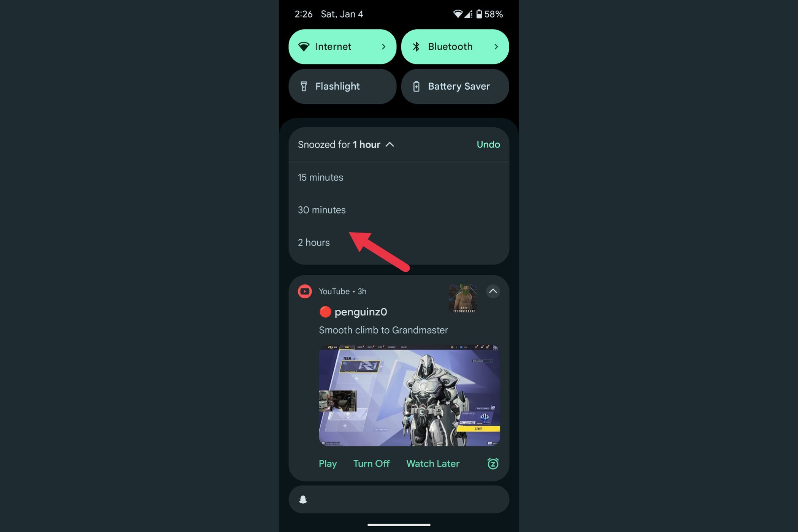Tap the YouTube app icon in notification
Viewport: 798px width, 532px height.
tap(305, 291)
